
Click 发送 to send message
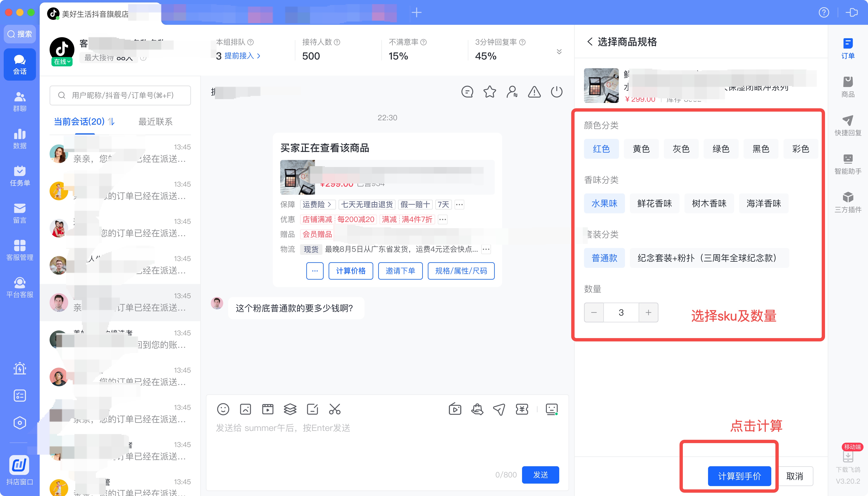[541, 475]
